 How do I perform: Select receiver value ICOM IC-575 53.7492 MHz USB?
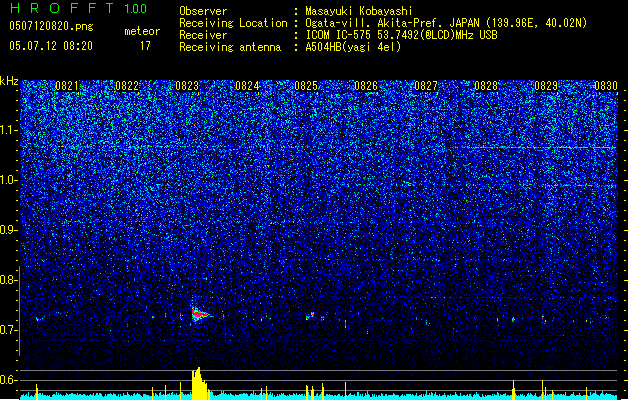click(401, 35)
